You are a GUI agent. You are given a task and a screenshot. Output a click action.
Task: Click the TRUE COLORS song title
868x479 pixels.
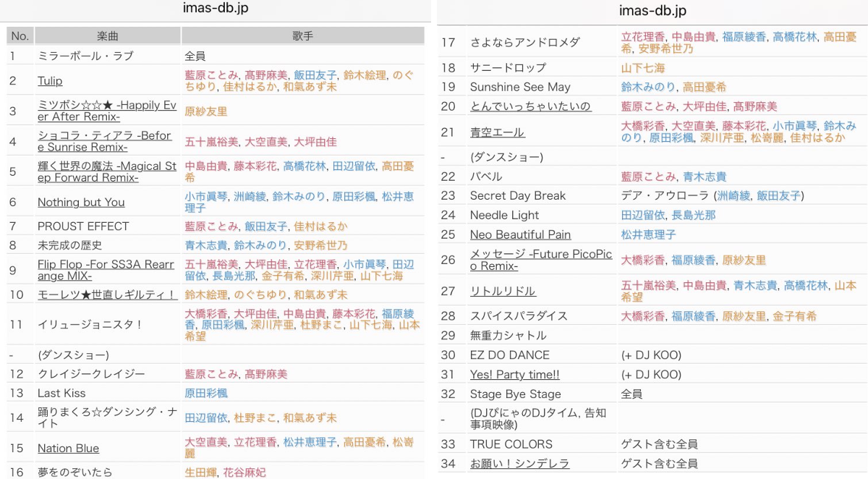(x=511, y=444)
